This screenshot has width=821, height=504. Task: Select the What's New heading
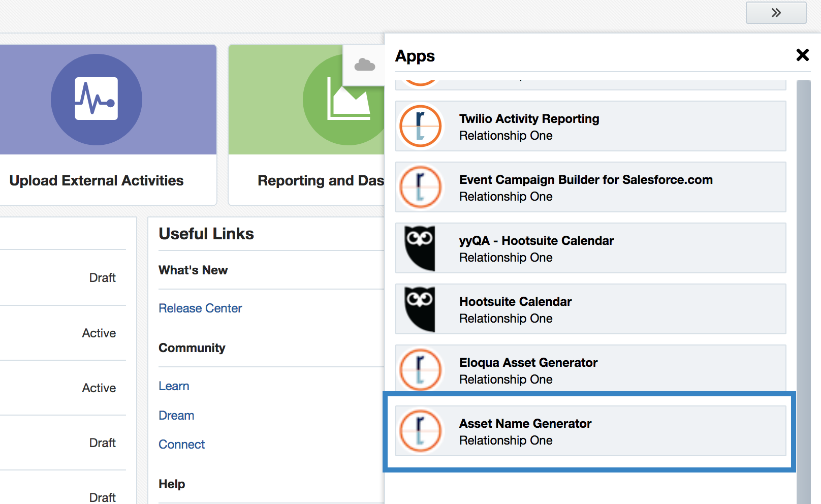(x=193, y=270)
